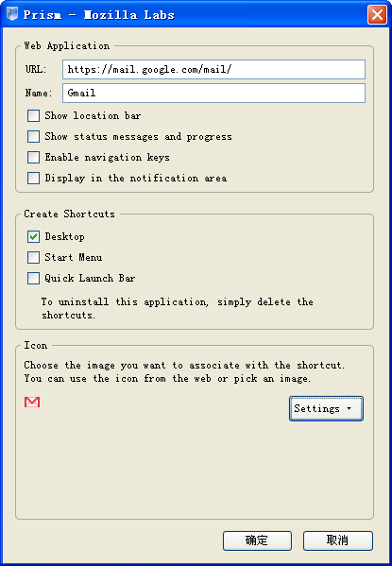Enable Start Menu shortcut
Screen dimensions: 392x566
coord(34,257)
